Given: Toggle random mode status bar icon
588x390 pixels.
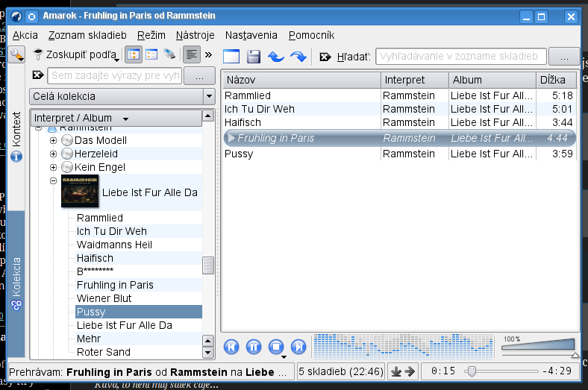Looking at the screenshot, I should tap(396, 371).
